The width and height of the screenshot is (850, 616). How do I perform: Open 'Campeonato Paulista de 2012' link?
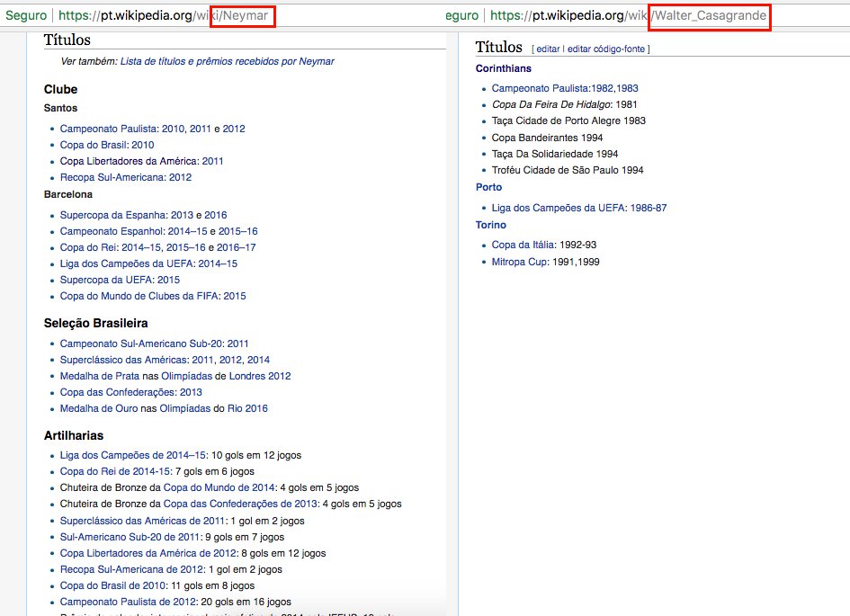(x=128, y=602)
